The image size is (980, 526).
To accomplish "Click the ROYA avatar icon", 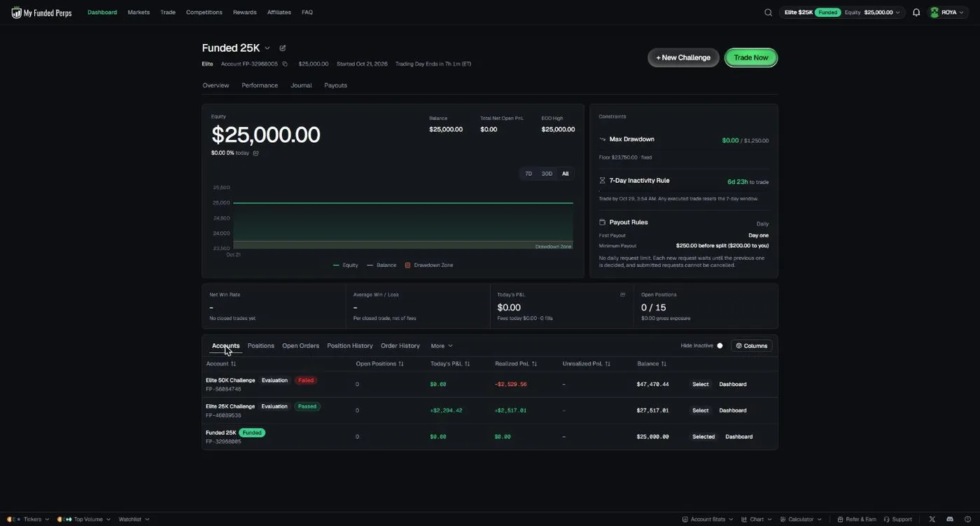I will pyautogui.click(x=934, y=13).
